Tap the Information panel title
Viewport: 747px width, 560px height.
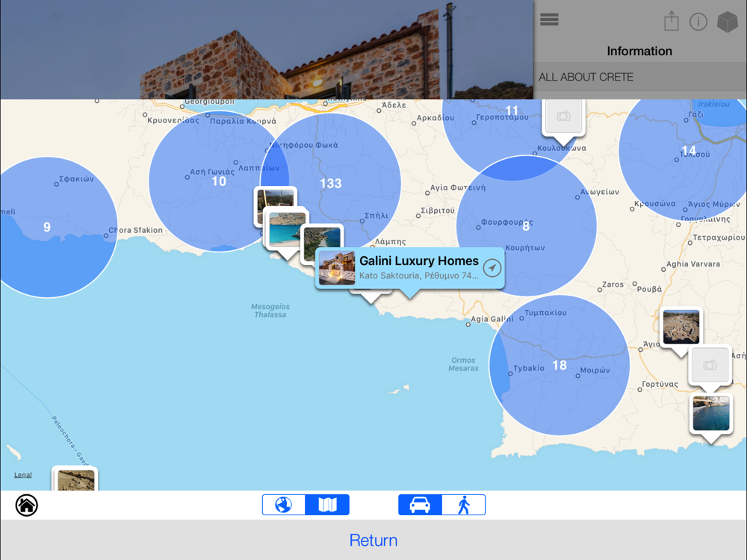tap(639, 51)
